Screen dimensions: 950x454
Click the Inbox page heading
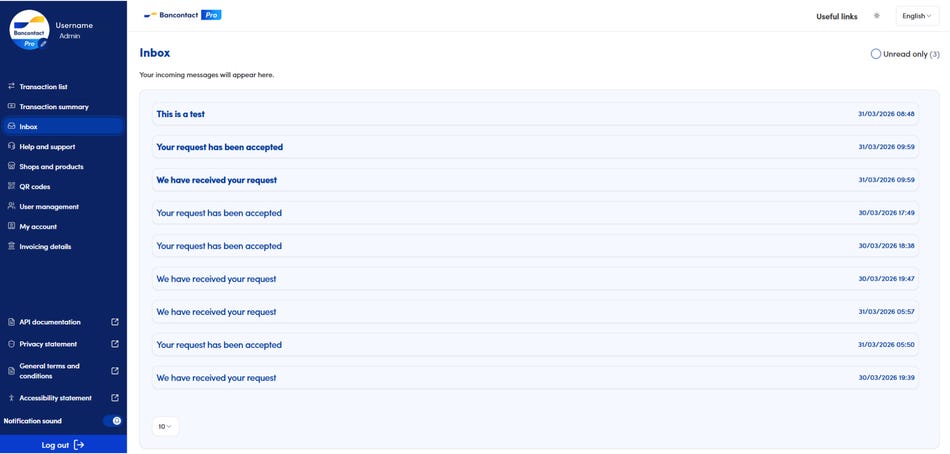154,53
